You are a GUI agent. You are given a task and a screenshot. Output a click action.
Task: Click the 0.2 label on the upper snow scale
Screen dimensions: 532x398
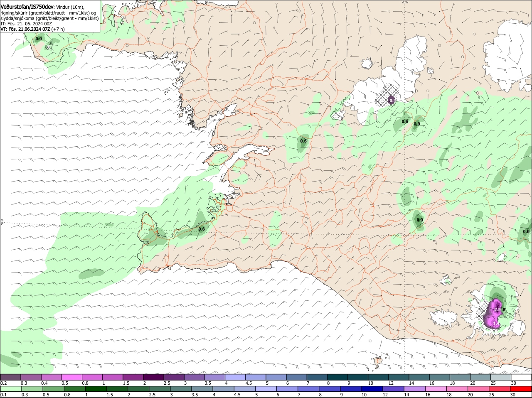coord(3,383)
